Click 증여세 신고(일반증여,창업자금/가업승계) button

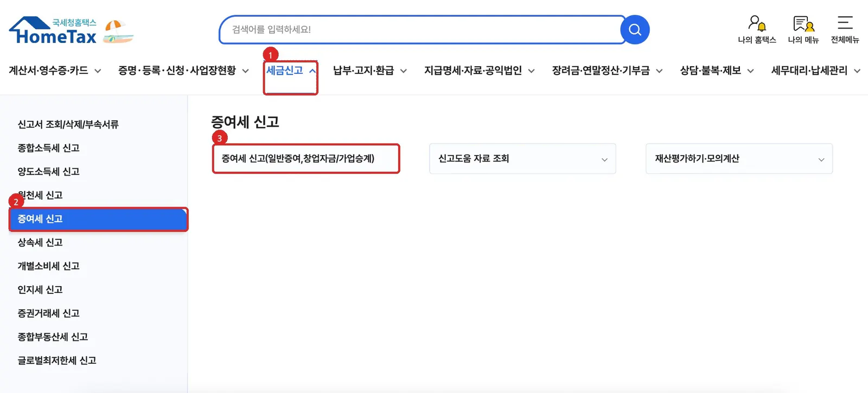(306, 158)
